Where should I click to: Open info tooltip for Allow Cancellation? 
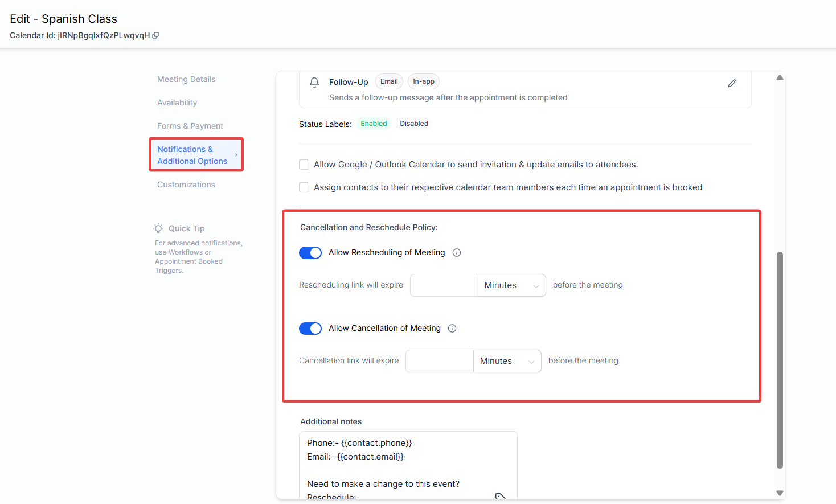click(452, 329)
